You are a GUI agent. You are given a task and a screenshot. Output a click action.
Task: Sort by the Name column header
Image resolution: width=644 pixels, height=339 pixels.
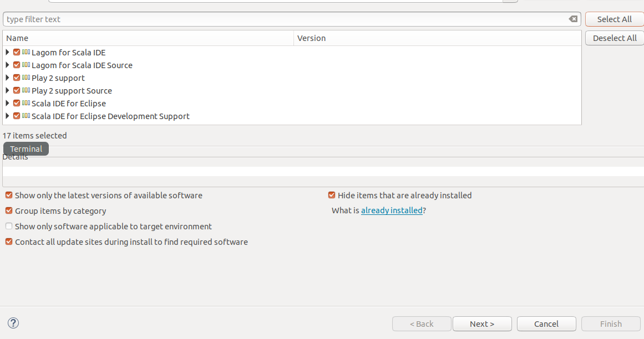(148, 38)
